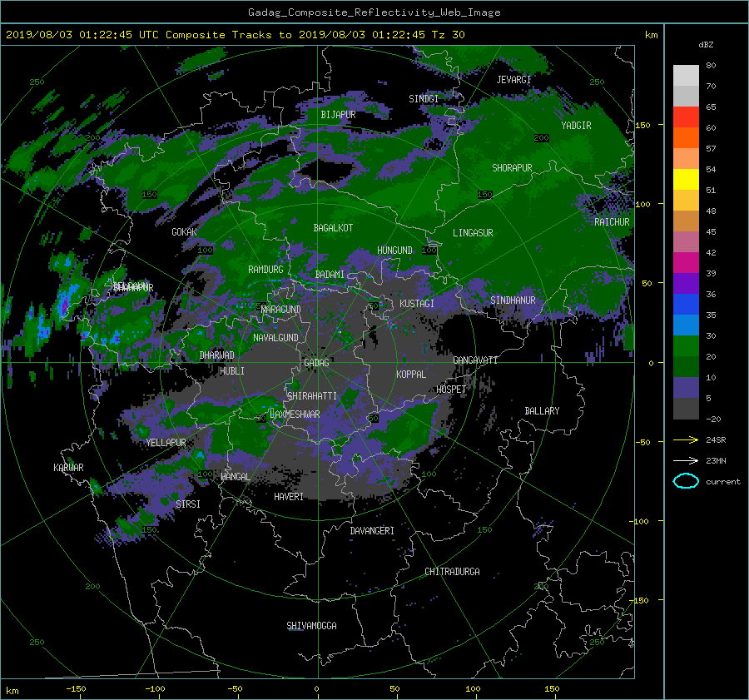Click the HUNGUND label
The width and height of the screenshot is (749, 700).
tap(394, 250)
